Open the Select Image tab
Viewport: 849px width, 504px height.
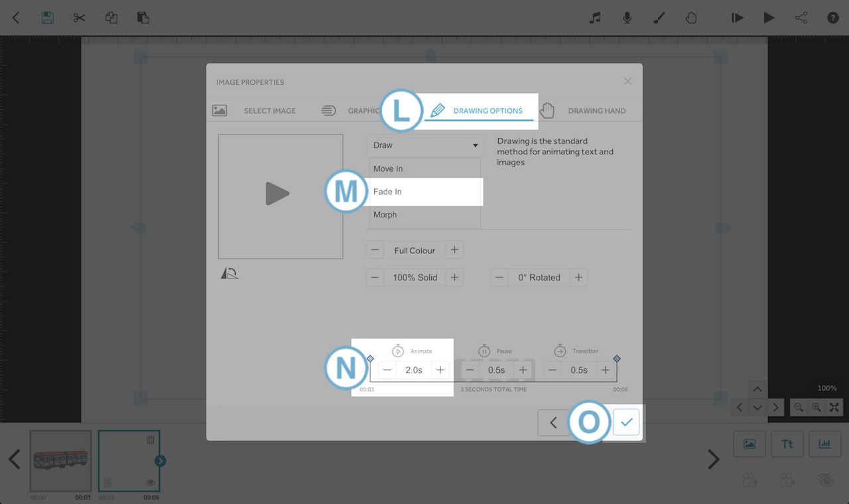[x=269, y=111]
